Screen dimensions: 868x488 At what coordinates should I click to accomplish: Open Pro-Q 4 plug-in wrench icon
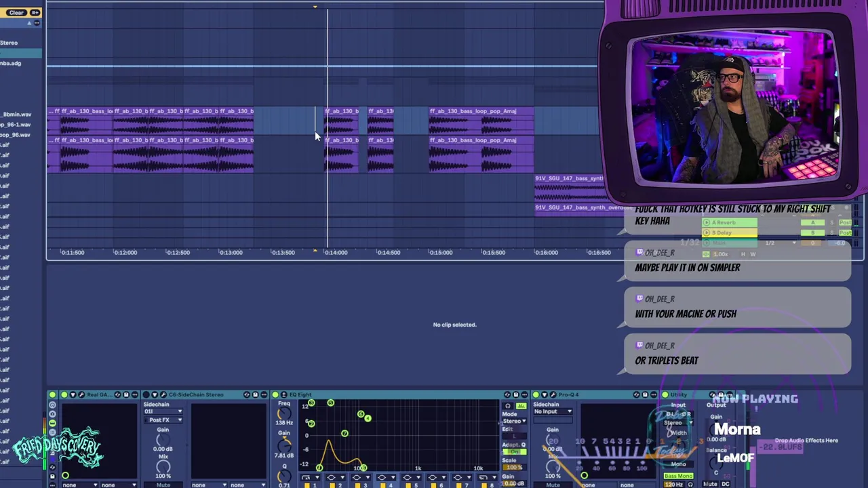coord(553,394)
